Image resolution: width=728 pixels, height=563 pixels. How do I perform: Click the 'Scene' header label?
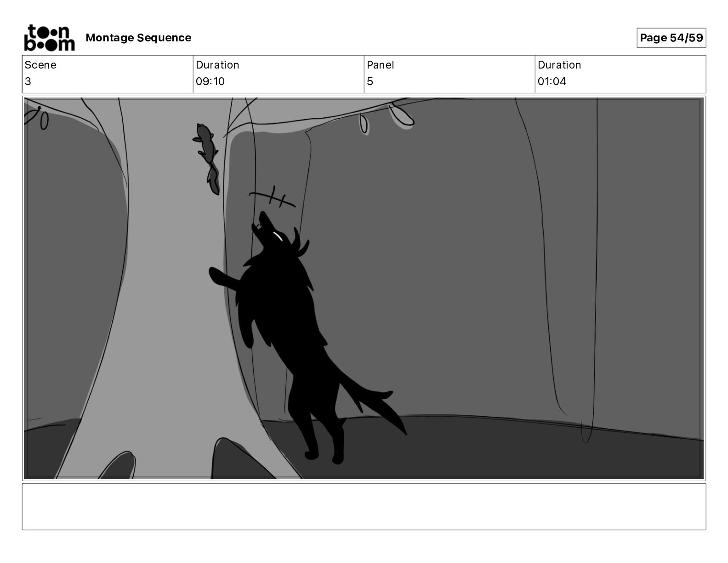click(40, 65)
